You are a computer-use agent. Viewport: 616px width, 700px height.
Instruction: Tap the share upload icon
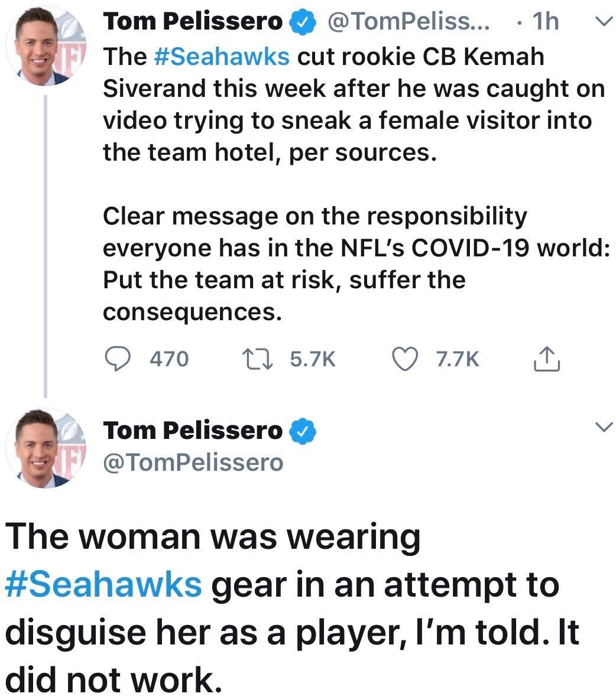tap(546, 358)
